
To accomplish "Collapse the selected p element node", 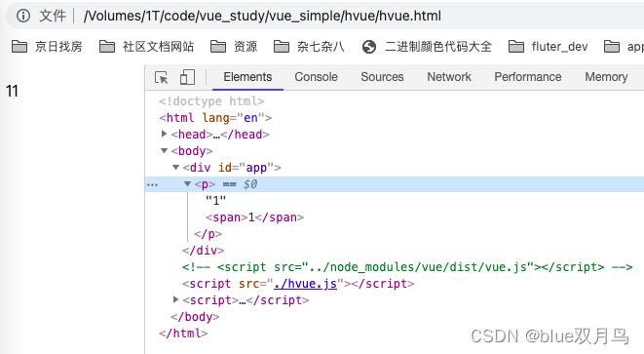I will tap(187, 183).
